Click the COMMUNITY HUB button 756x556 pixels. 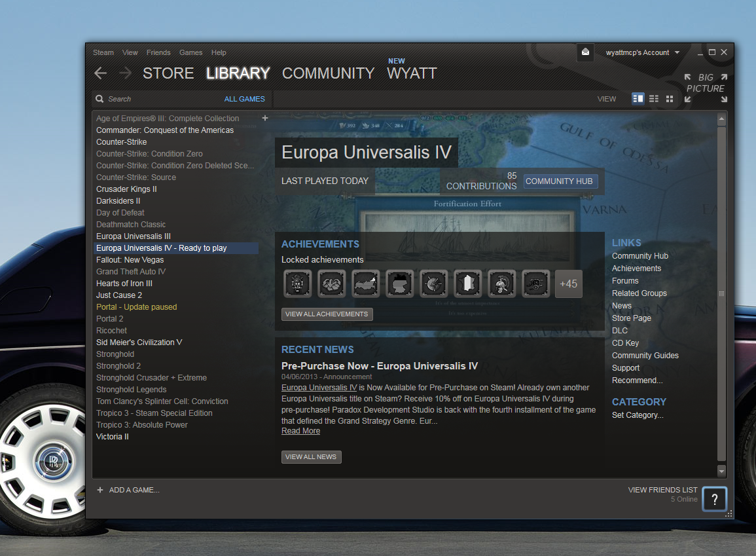(560, 181)
